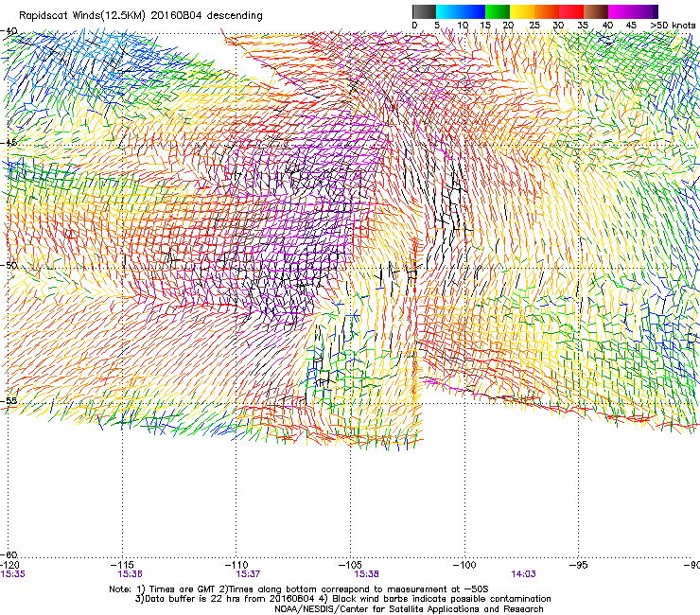
Task: Click the gray 0-5 knots color swatch
Action: 424,11
